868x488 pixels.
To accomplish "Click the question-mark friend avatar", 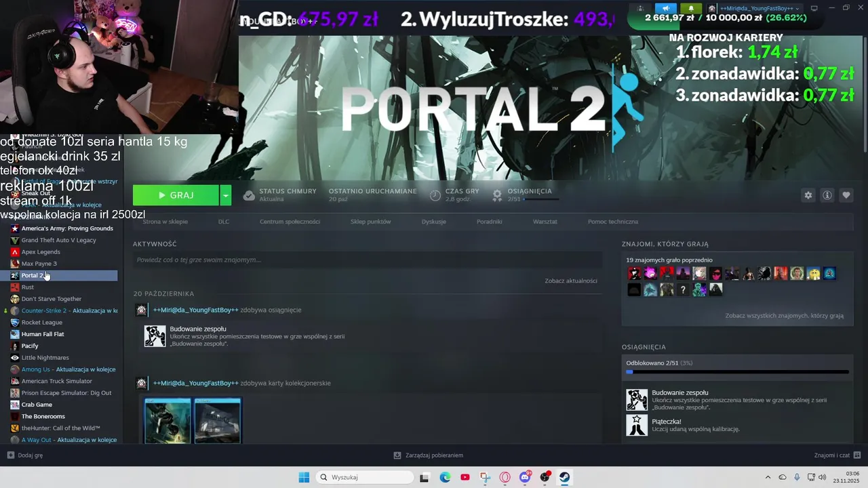I will point(683,290).
